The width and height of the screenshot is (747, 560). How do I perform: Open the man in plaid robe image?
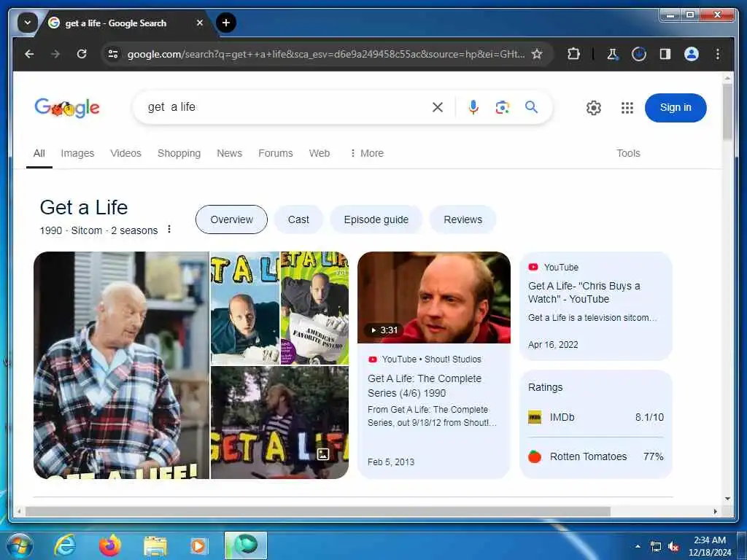click(x=122, y=365)
